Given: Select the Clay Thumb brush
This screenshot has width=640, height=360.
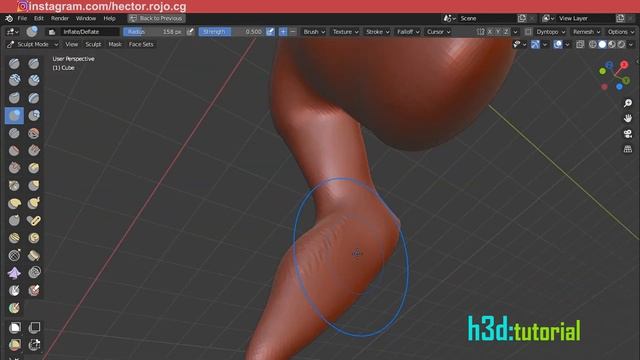Looking at the screenshot, I should pos(14,98).
